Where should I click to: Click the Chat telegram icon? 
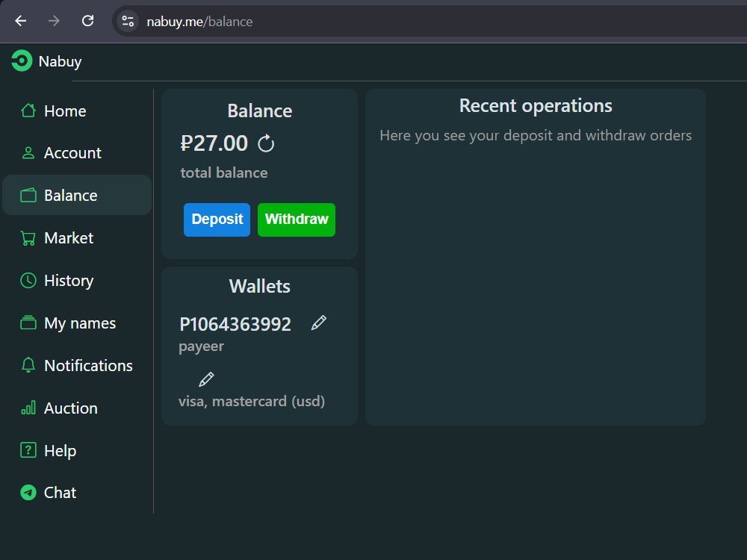click(x=28, y=492)
